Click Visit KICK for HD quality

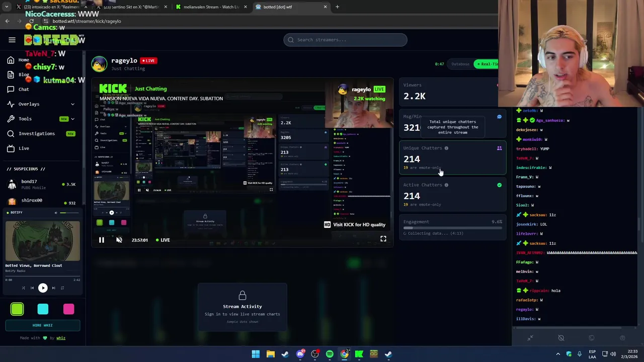coord(355,225)
